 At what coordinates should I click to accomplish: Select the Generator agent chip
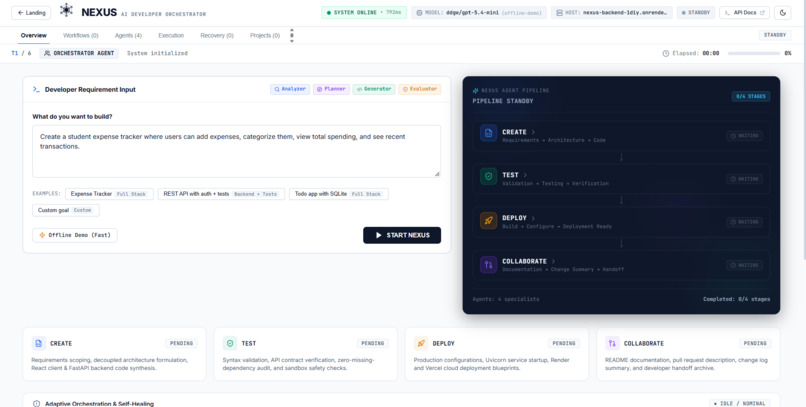(x=374, y=89)
